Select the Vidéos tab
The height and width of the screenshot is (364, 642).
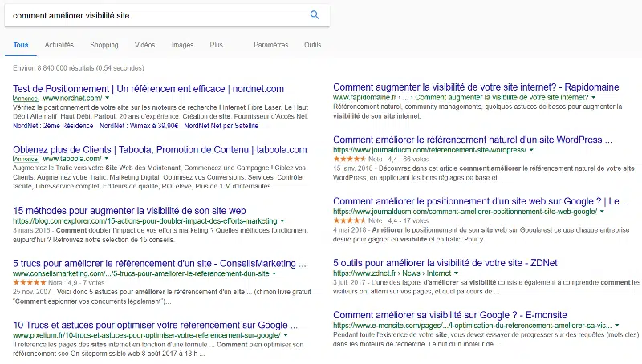(x=145, y=46)
